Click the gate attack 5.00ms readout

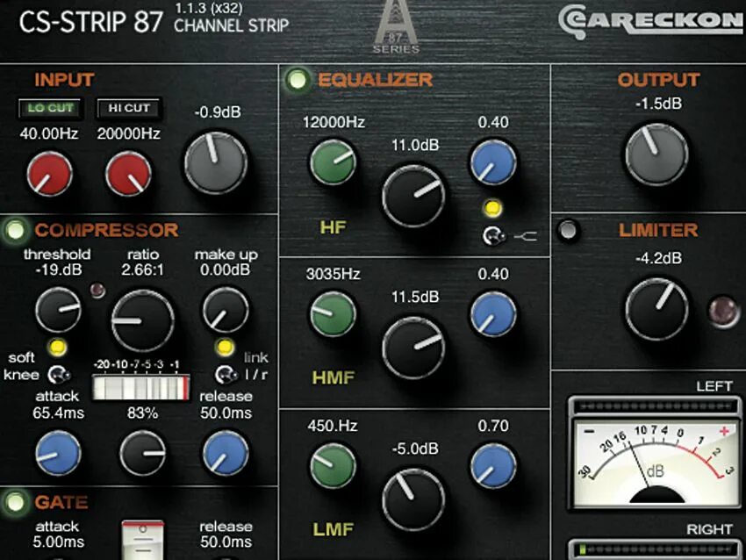coord(58,542)
